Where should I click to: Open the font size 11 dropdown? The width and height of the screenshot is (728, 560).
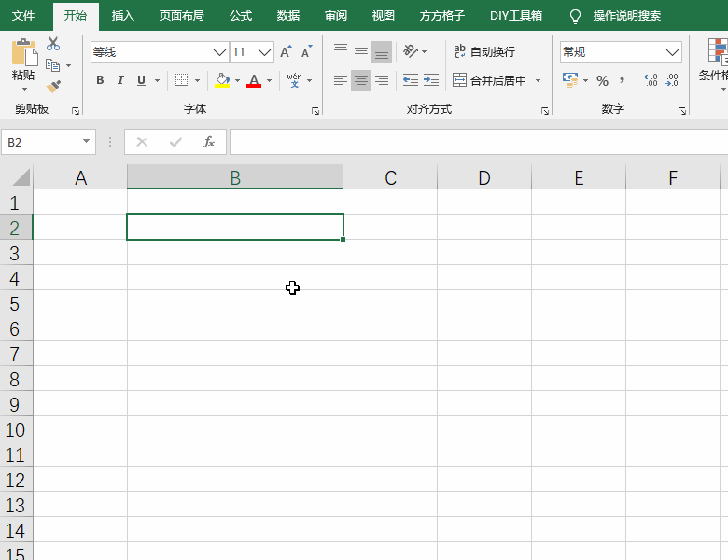click(x=264, y=52)
